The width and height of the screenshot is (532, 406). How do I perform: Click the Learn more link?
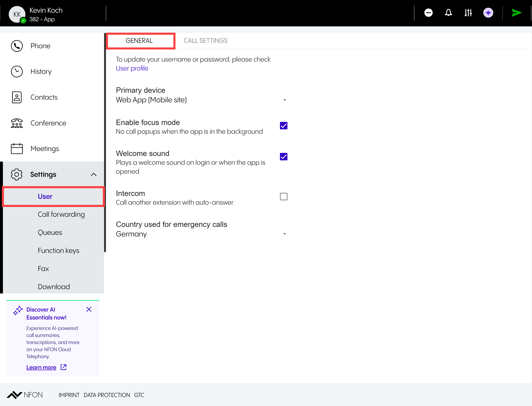pos(41,367)
